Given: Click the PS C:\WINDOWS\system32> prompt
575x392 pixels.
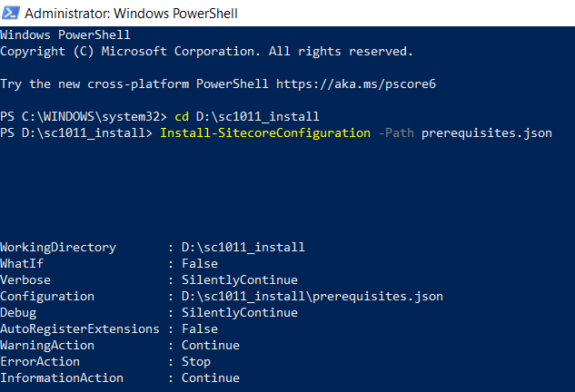Looking at the screenshot, I should click(x=84, y=117).
